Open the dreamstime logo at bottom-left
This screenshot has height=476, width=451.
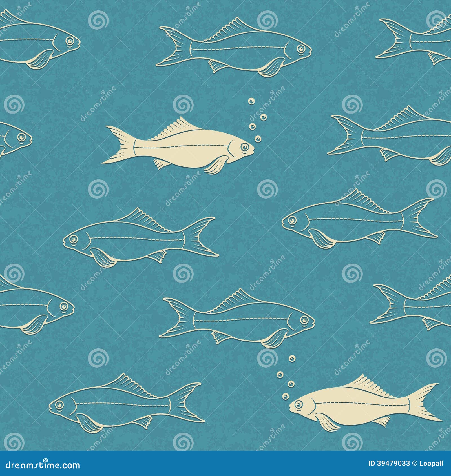point(42,465)
